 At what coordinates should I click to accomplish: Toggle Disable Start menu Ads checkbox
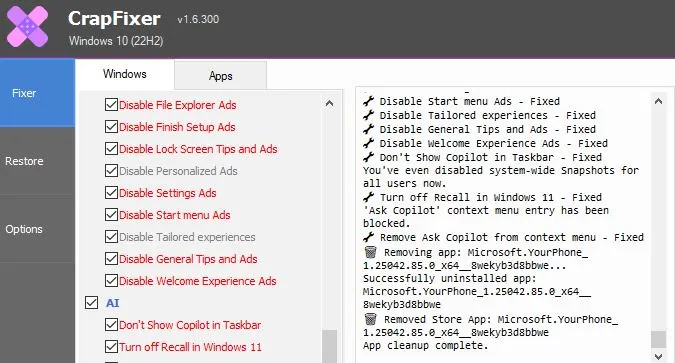111,214
